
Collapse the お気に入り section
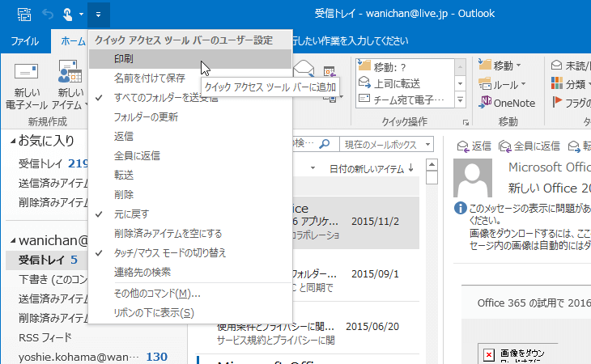[x=13, y=142]
